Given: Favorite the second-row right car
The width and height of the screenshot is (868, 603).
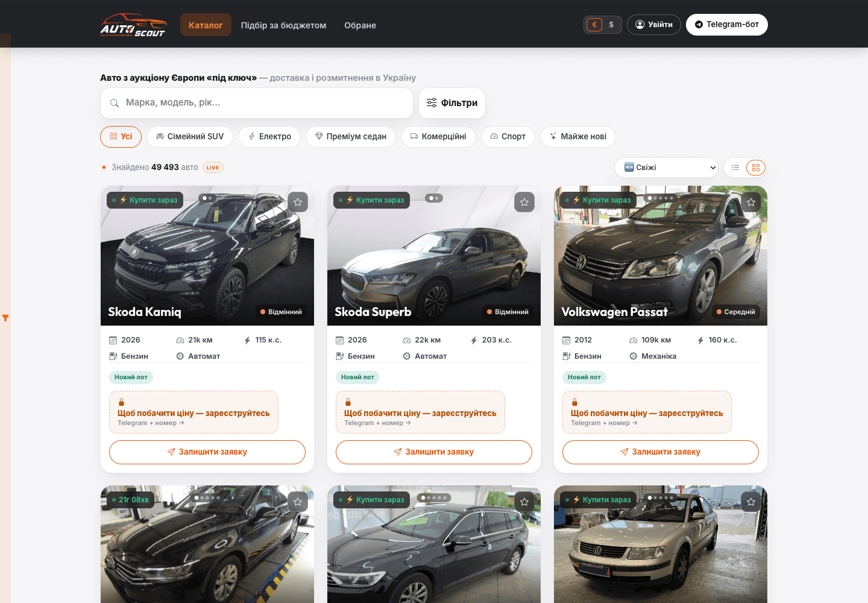Looking at the screenshot, I should coord(751,502).
